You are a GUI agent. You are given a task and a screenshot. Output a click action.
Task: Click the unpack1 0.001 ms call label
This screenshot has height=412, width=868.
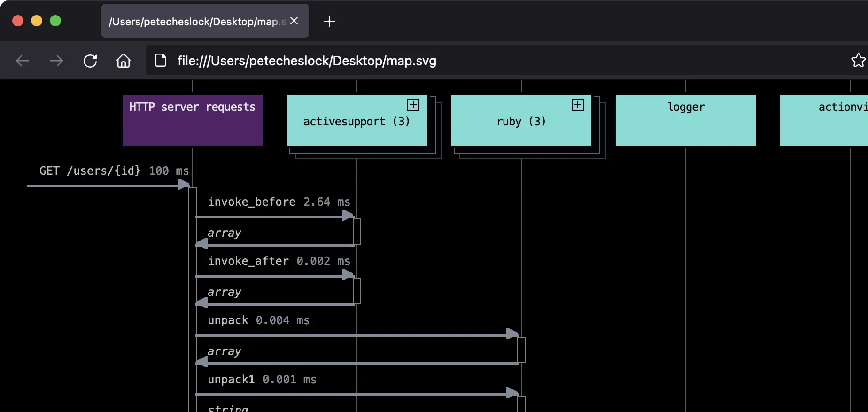(x=262, y=380)
